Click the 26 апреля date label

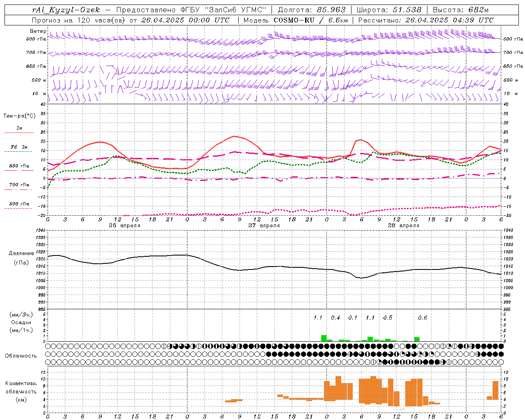[124, 226]
